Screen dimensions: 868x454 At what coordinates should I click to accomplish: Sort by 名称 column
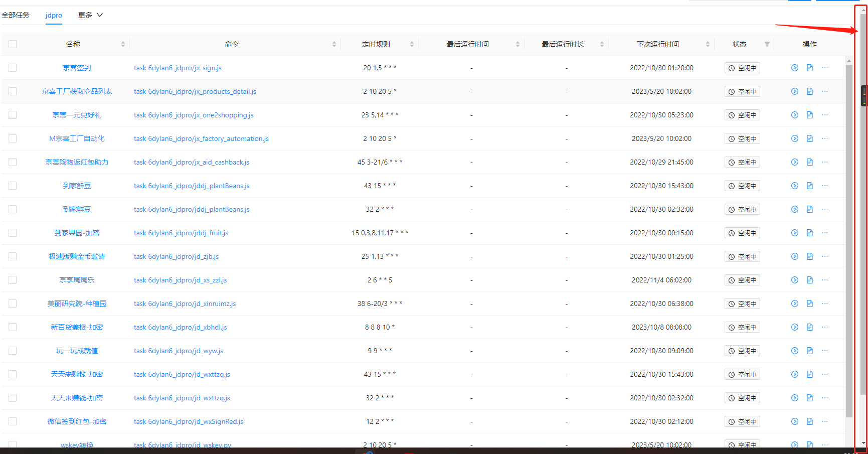coord(123,44)
